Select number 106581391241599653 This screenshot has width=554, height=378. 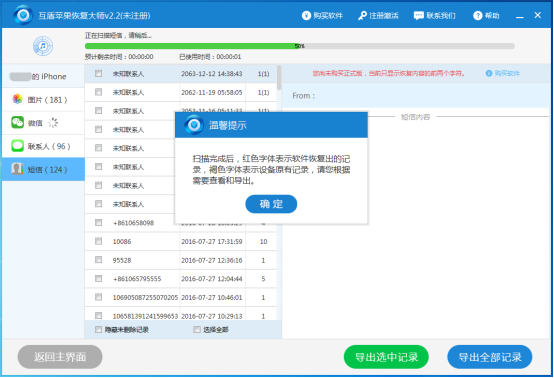tap(145, 316)
